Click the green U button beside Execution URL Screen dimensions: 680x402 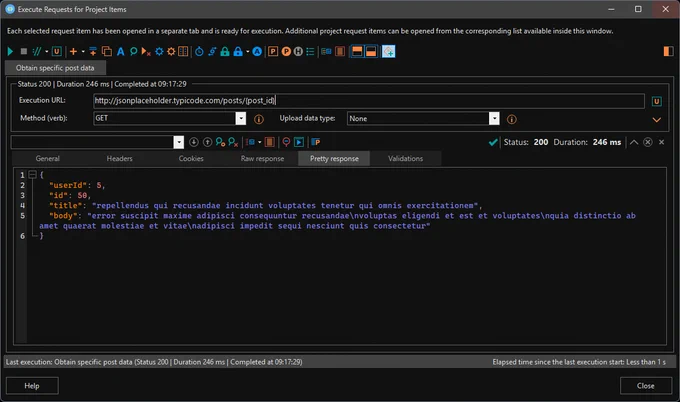(x=657, y=101)
